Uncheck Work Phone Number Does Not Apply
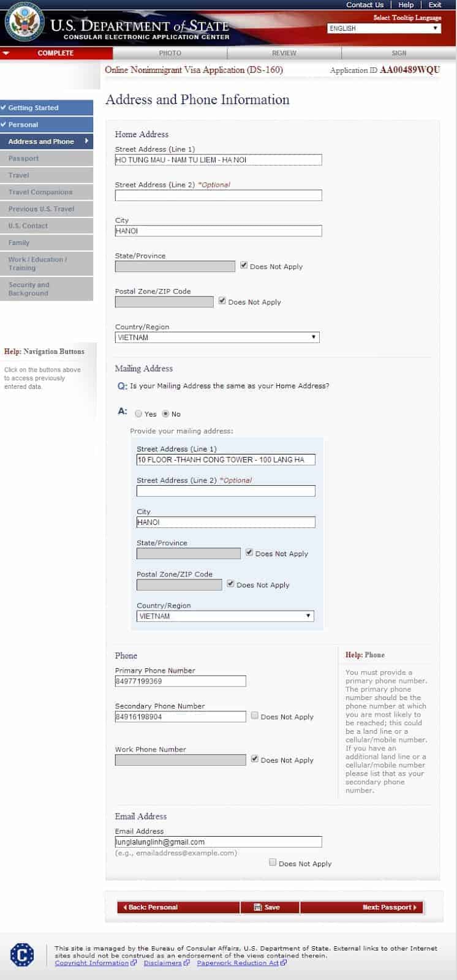457x980 pixels. point(255,759)
